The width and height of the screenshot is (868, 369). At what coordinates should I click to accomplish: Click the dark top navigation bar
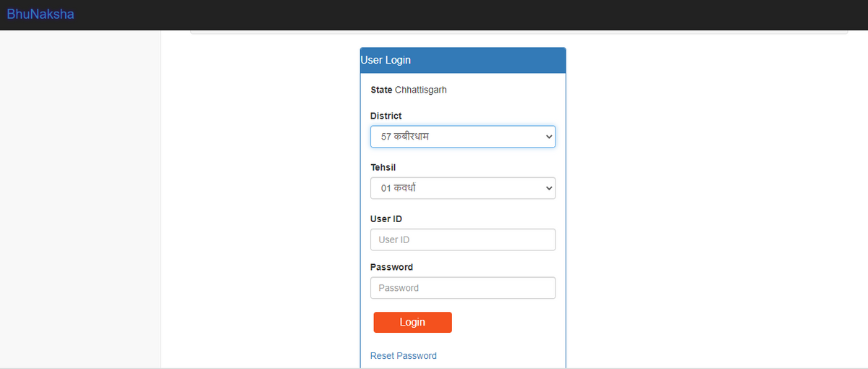click(x=470, y=14)
